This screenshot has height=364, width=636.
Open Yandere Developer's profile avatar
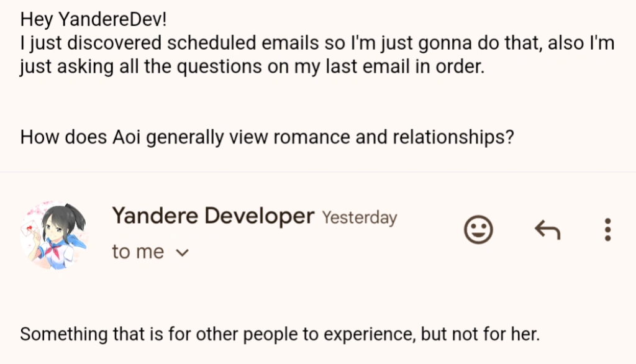point(53,235)
